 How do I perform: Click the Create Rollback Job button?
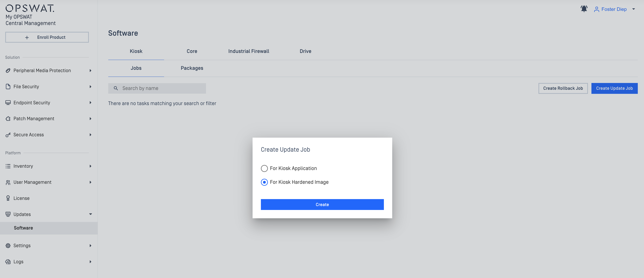tap(563, 88)
